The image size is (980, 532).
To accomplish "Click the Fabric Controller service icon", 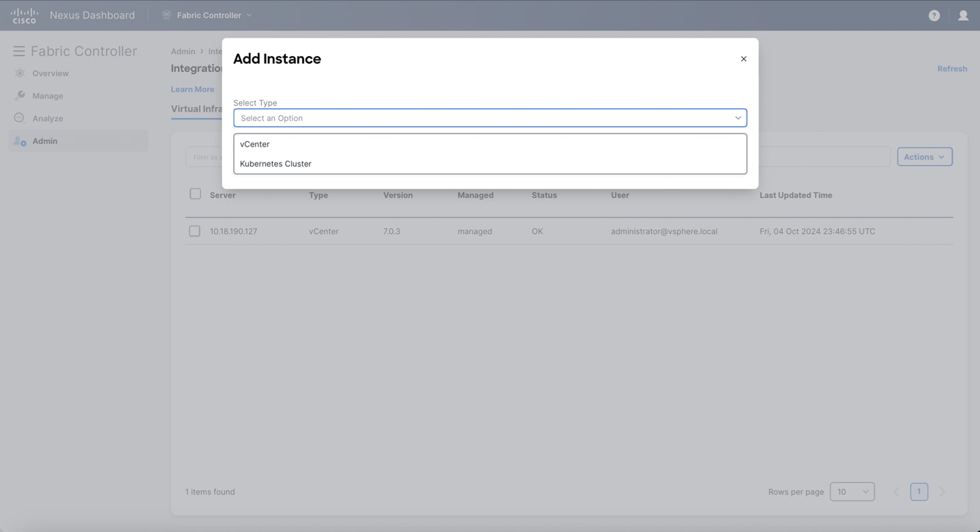I will pos(166,15).
